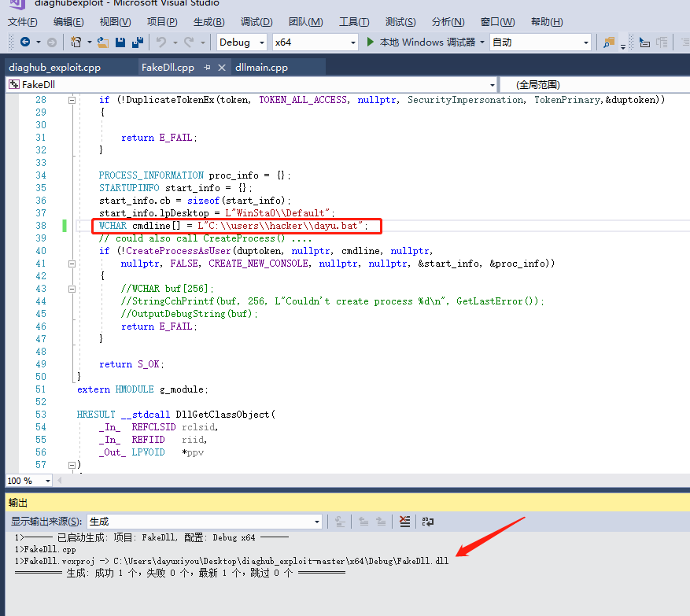Open the 编辑(E) menu
This screenshot has height=616, width=690.
[x=68, y=21]
